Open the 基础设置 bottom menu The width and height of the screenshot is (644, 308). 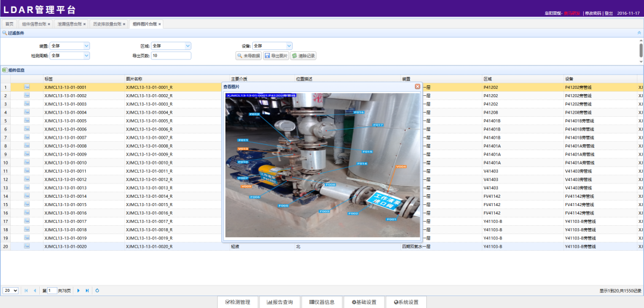pos(364,302)
